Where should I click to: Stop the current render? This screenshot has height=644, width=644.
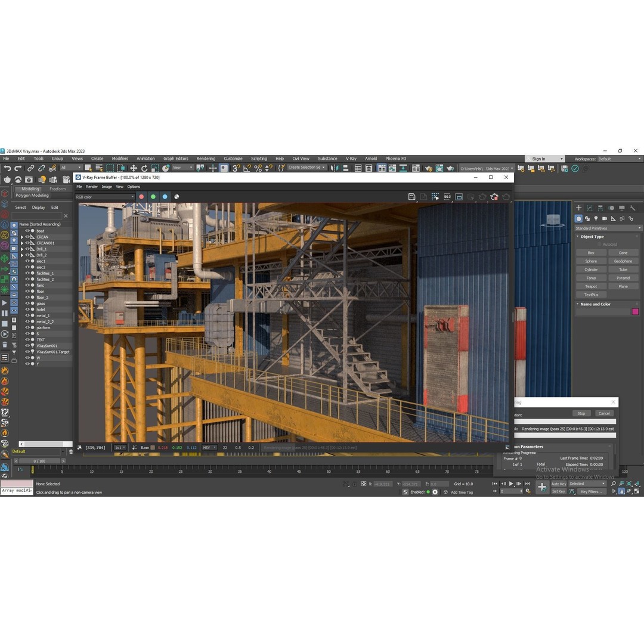(581, 413)
